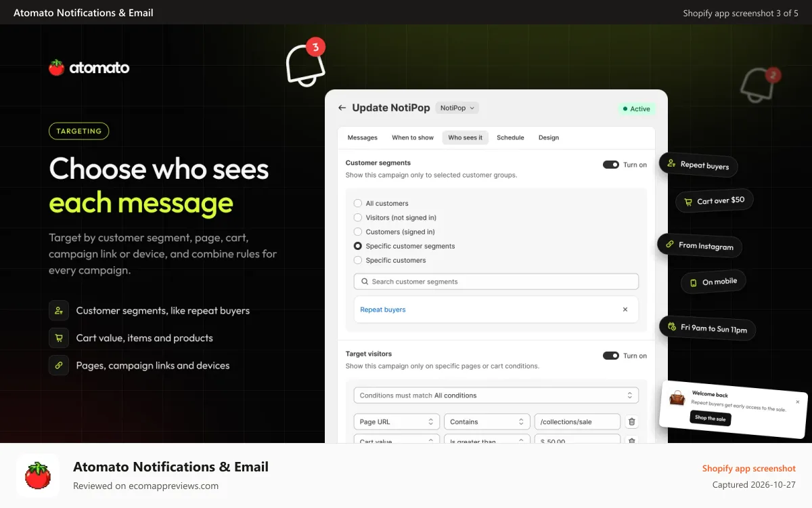Remove the Repeat buyers segment with X

click(625, 310)
